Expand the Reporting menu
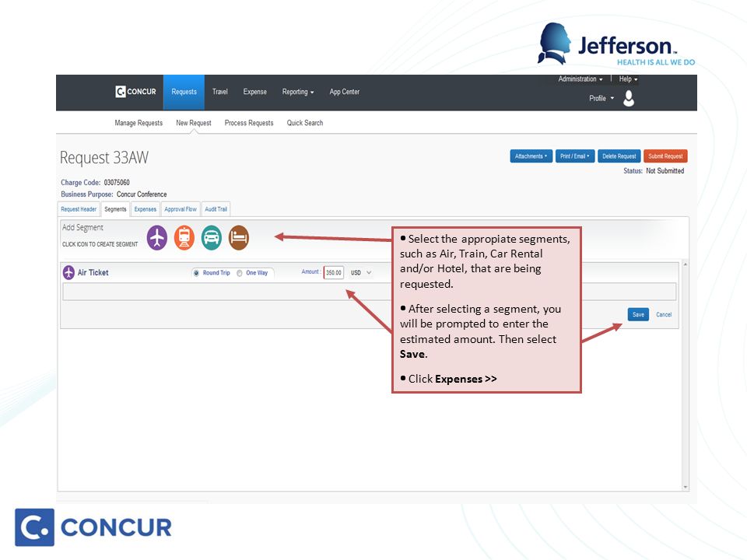 pos(298,92)
